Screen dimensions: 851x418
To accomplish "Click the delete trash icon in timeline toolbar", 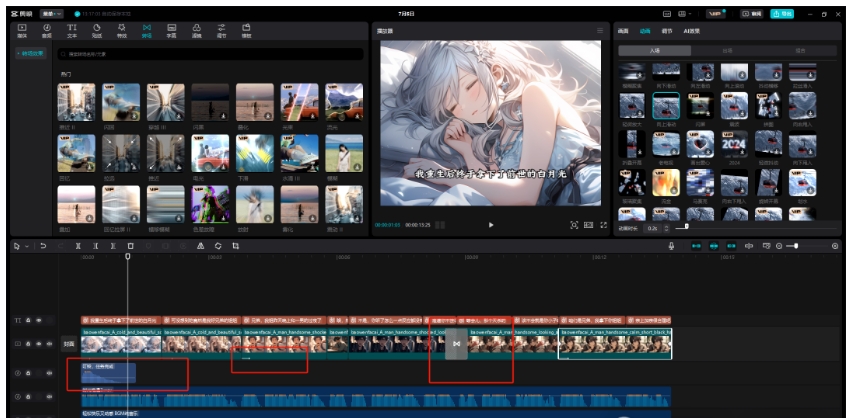I will (130, 246).
